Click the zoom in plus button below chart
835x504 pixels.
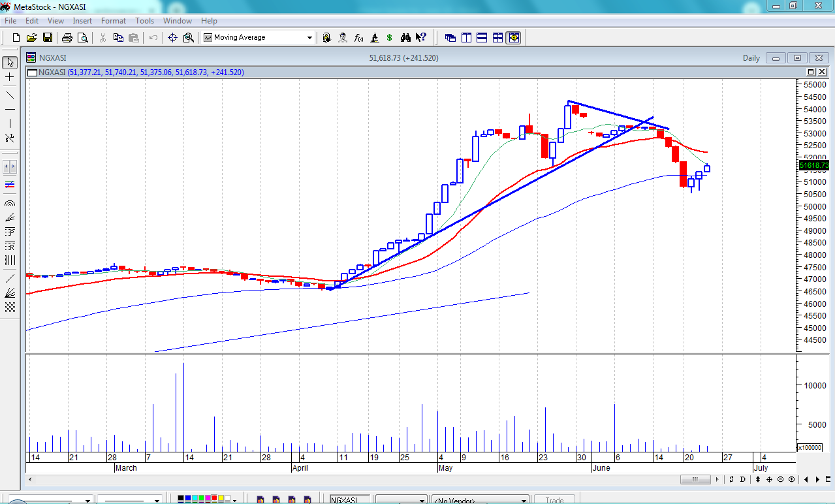click(792, 480)
